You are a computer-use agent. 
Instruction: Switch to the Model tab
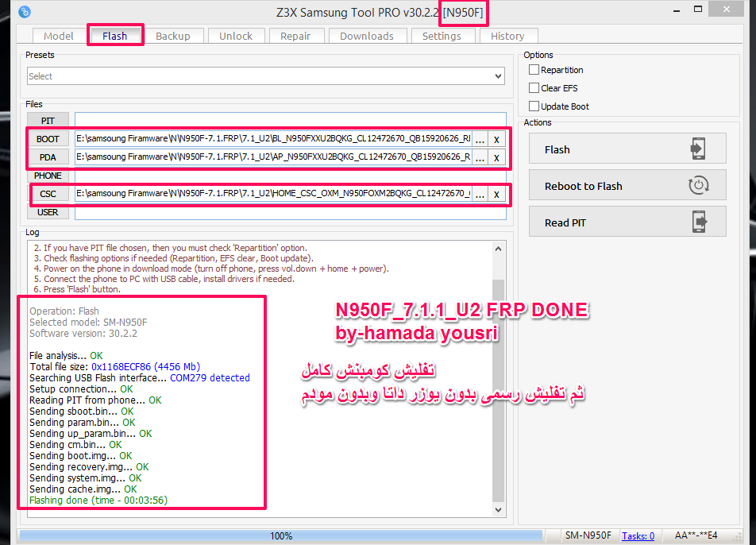(x=58, y=37)
